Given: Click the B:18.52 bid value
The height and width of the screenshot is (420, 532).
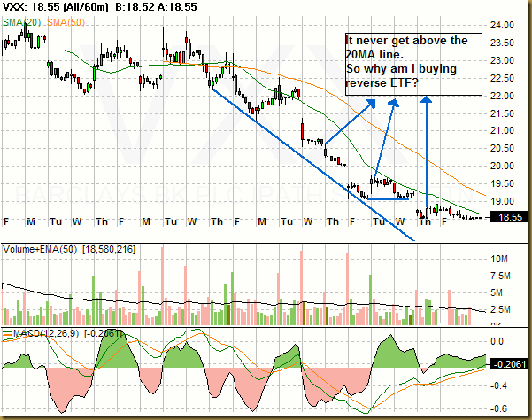Looking at the screenshot, I should [x=135, y=7].
